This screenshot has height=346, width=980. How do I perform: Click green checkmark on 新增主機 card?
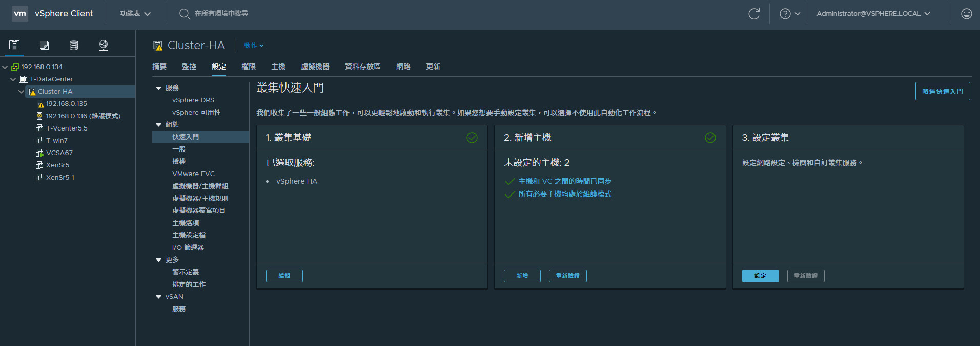point(710,138)
